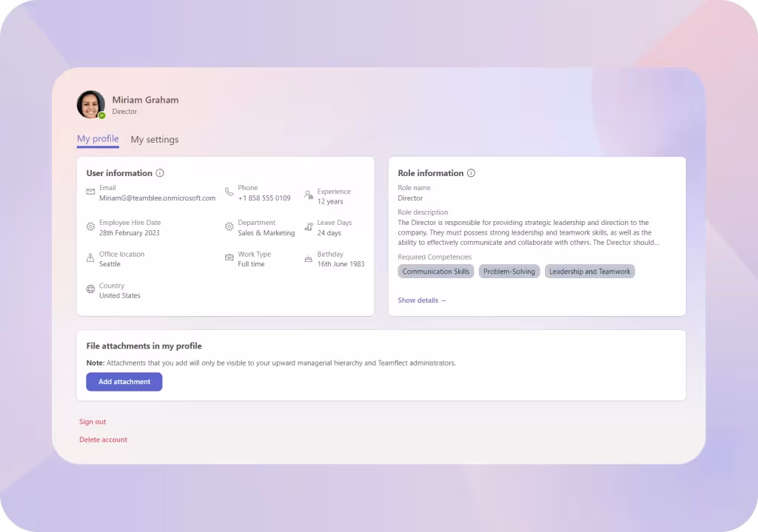This screenshot has width=758, height=532.
Task: Click the Department gear icon
Action: [x=229, y=226]
